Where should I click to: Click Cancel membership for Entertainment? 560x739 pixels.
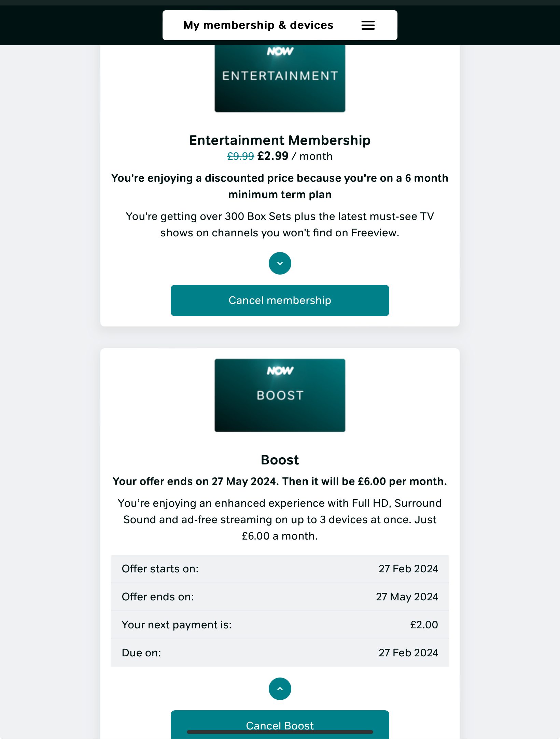[x=280, y=300]
